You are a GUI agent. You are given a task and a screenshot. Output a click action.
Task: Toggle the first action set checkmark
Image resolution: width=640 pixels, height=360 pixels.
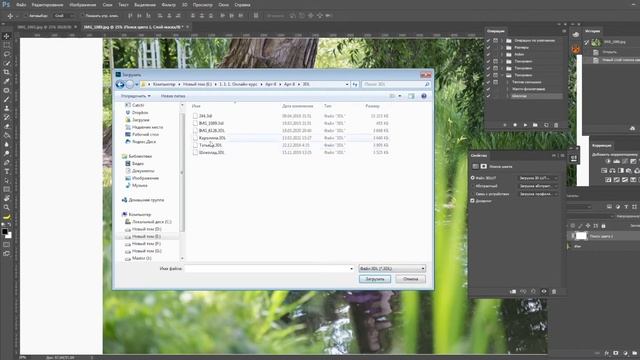tap(488, 40)
